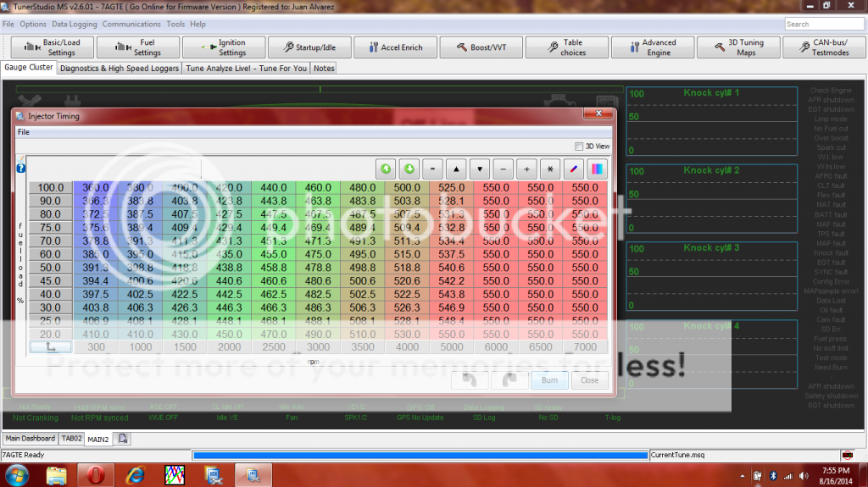The height and width of the screenshot is (487, 868).
Task: Click the black down triangle button
Action: (x=480, y=168)
